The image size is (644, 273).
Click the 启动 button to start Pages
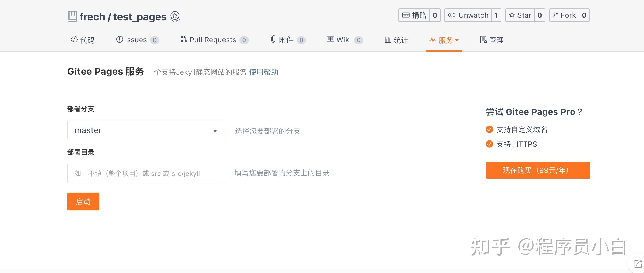83,201
